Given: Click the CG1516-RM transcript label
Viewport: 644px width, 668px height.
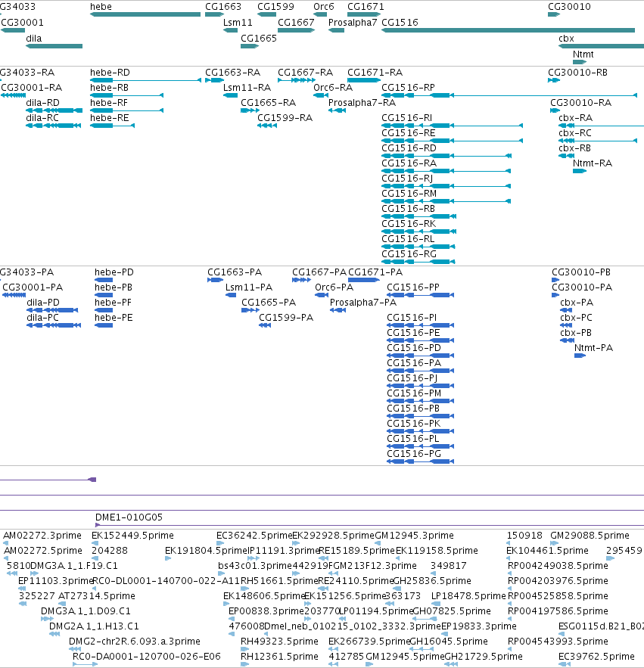Looking at the screenshot, I should 409,194.
